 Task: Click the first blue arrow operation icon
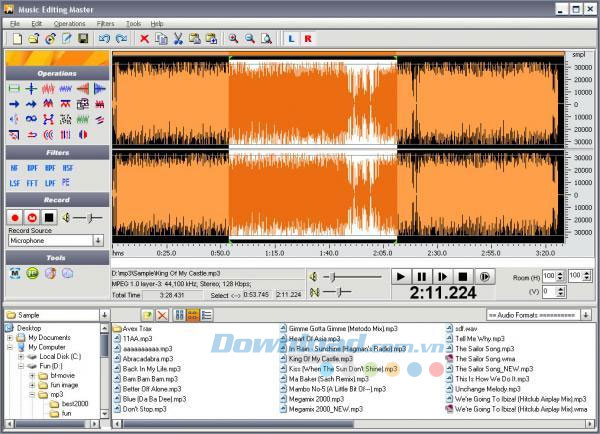click(x=14, y=104)
